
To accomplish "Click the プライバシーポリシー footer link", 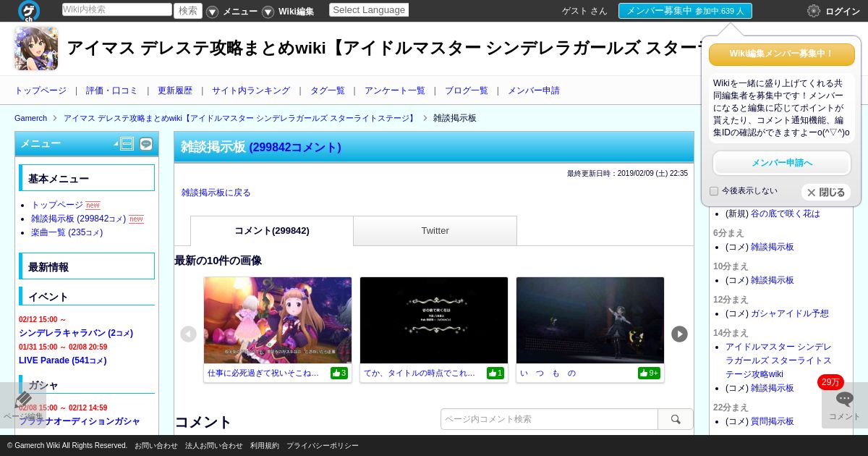I will pos(323,446).
